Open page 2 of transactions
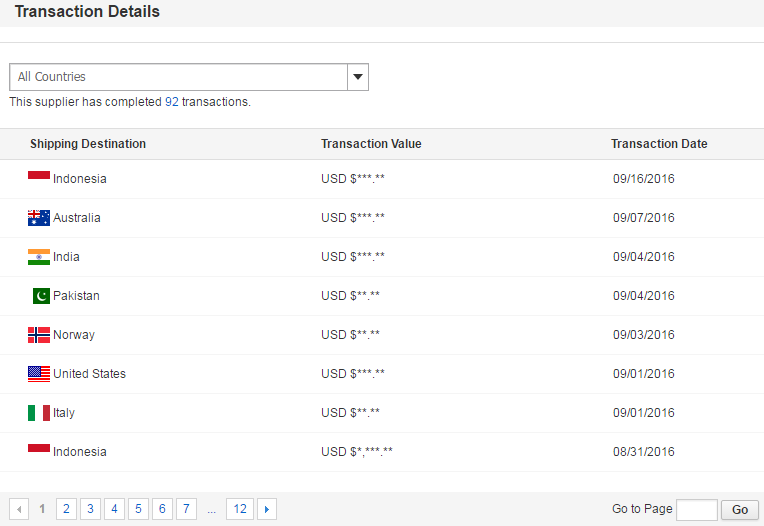 point(66,509)
